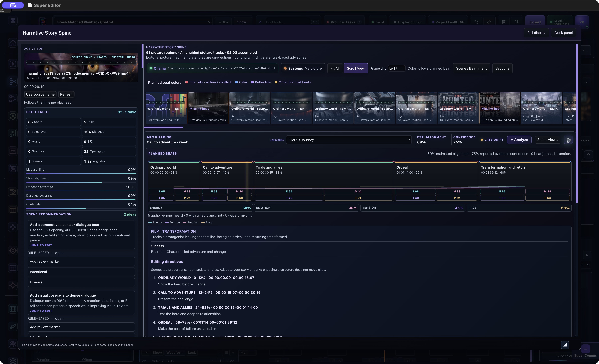Open the Frame tint Light dropdown
This screenshot has width=599, height=364.
(396, 68)
